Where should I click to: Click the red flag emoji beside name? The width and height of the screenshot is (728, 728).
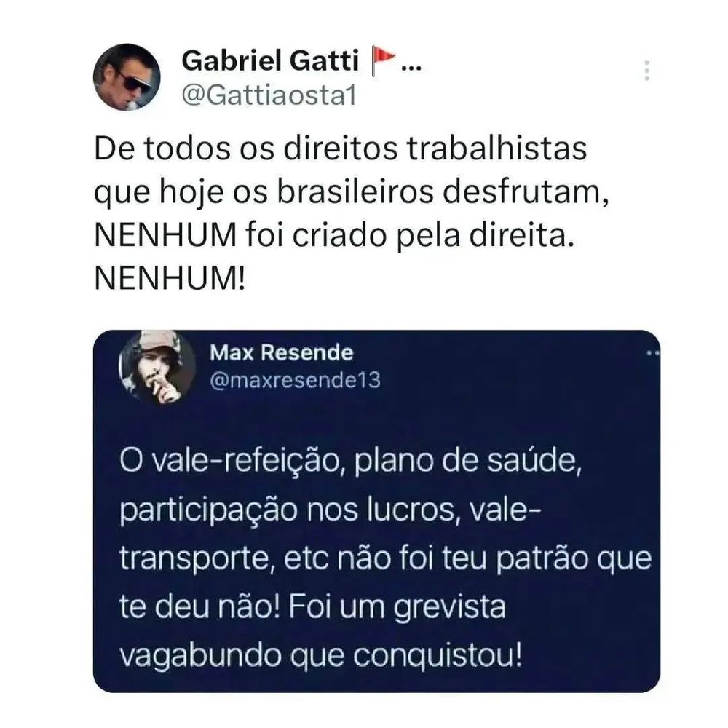pyautogui.click(x=383, y=61)
